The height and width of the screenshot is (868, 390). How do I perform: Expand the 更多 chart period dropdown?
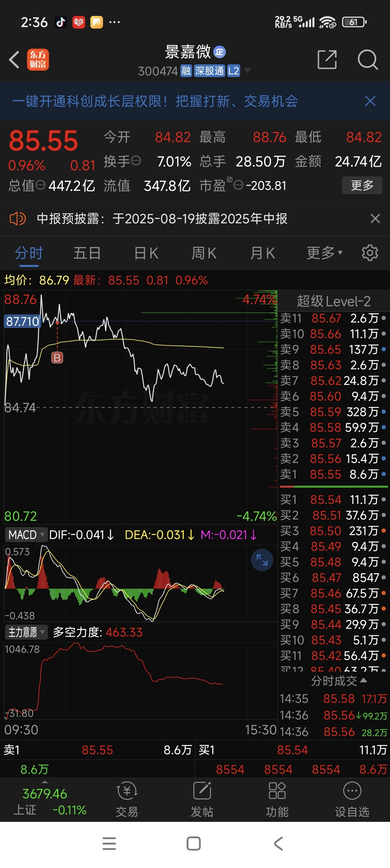[324, 253]
